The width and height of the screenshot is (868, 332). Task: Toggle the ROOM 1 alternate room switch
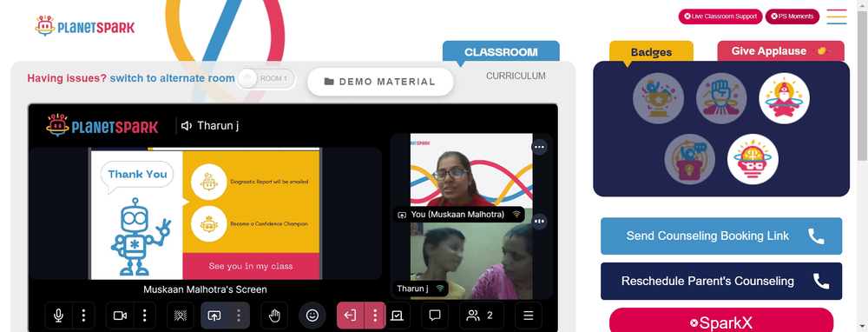coord(266,79)
